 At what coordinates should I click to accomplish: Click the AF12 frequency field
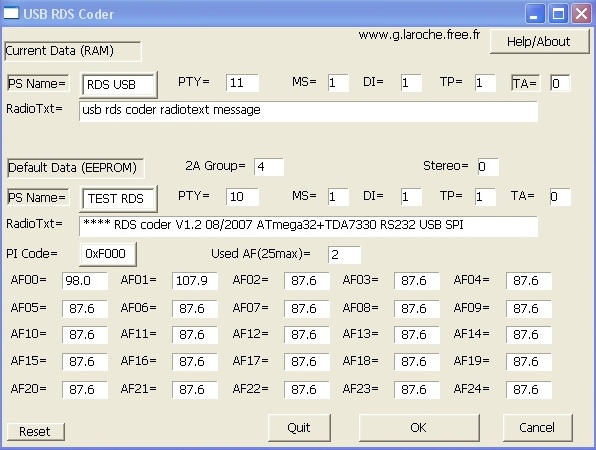(x=306, y=335)
